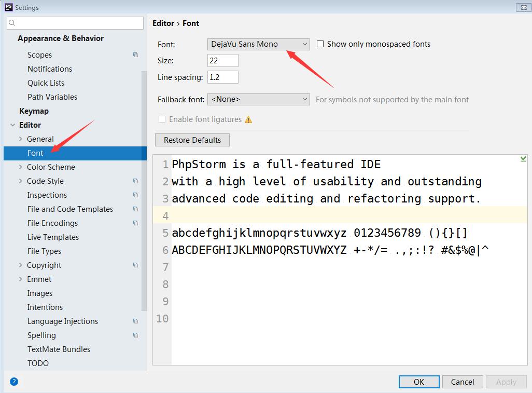
Task: Toggle Enable font ligatures checkbox
Action: [162, 119]
